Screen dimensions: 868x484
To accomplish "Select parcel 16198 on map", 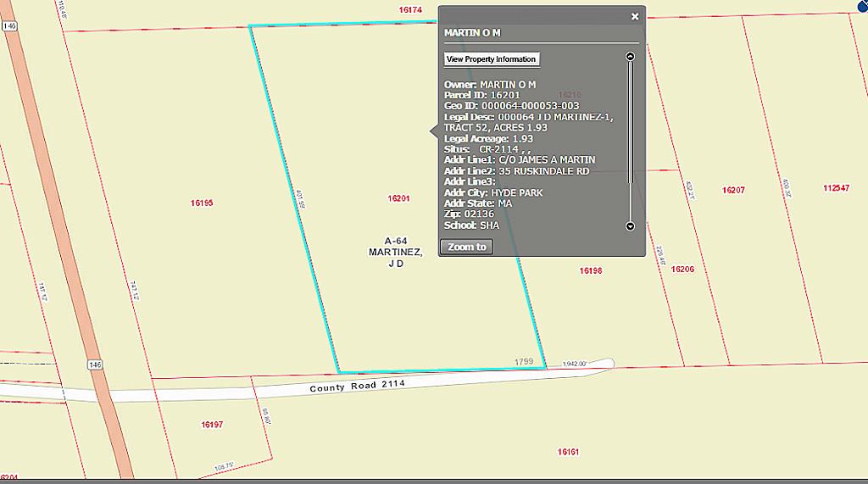I will click(591, 270).
